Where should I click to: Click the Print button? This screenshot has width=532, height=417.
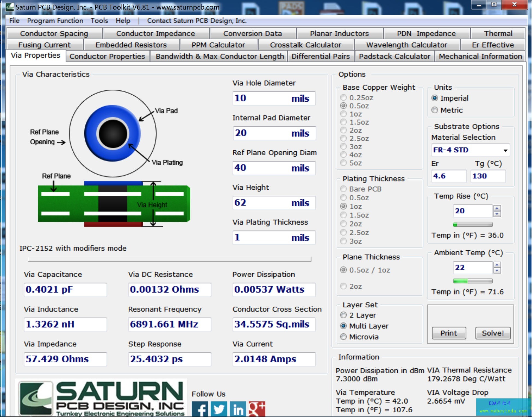pyautogui.click(x=448, y=333)
